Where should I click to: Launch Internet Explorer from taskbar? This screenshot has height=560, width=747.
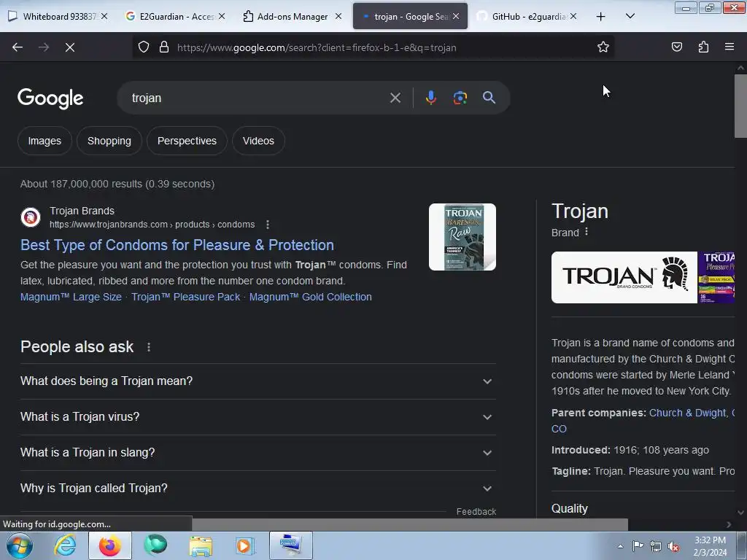(65, 545)
